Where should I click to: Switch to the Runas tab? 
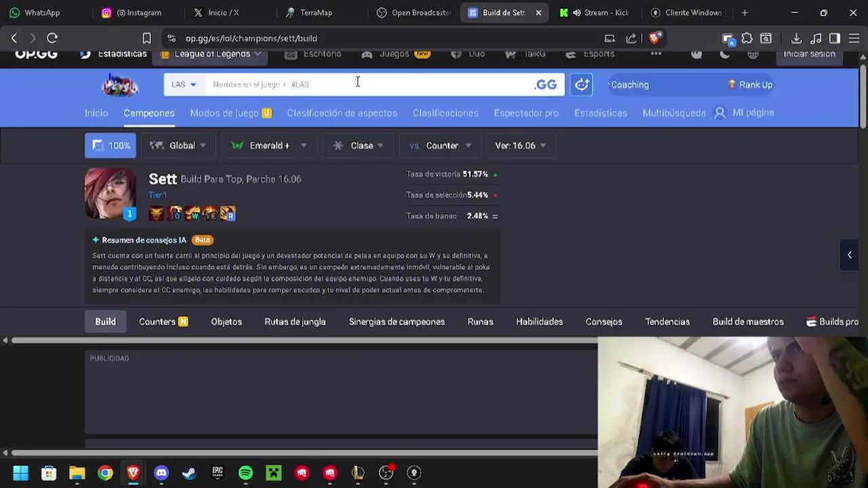(x=480, y=322)
